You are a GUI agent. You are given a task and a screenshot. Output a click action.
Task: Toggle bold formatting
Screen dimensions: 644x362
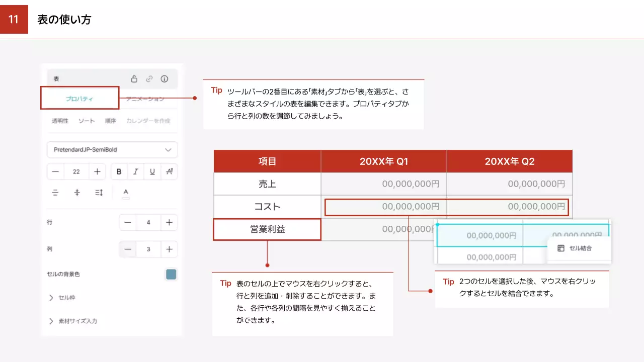tap(119, 171)
